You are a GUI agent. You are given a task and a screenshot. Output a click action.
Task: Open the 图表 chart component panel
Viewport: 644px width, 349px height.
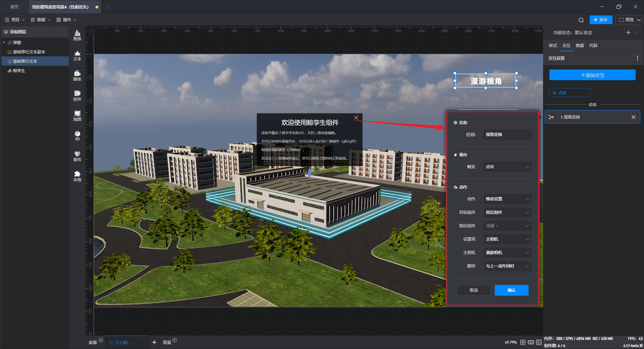tap(77, 35)
